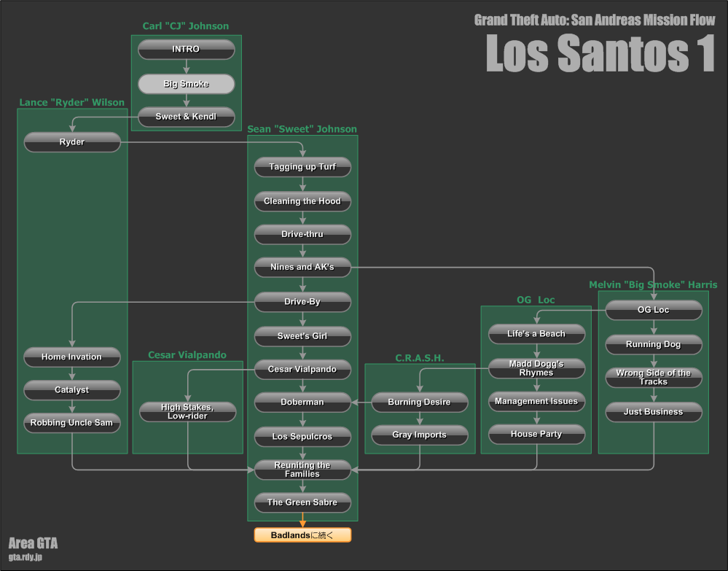
Task: Click the Sean "Sweet" Johnson group heading
Action: (x=302, y=129)
